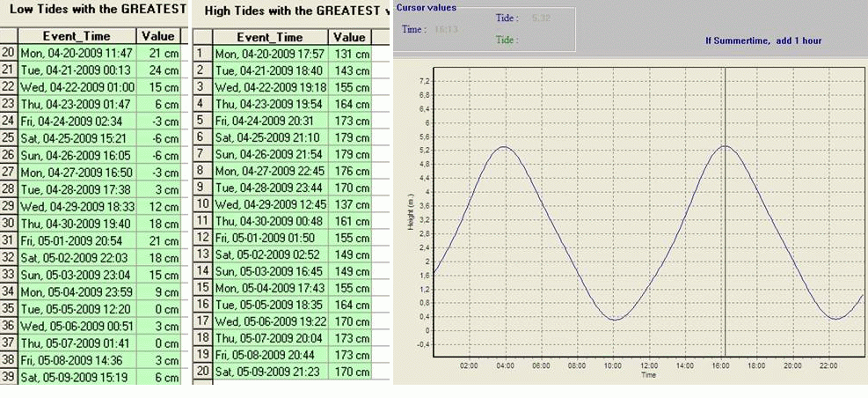Select the high tide row Sat, 04-25-2009 21:10
This screenshot has height=398, width=868.
tap(271, 137)
